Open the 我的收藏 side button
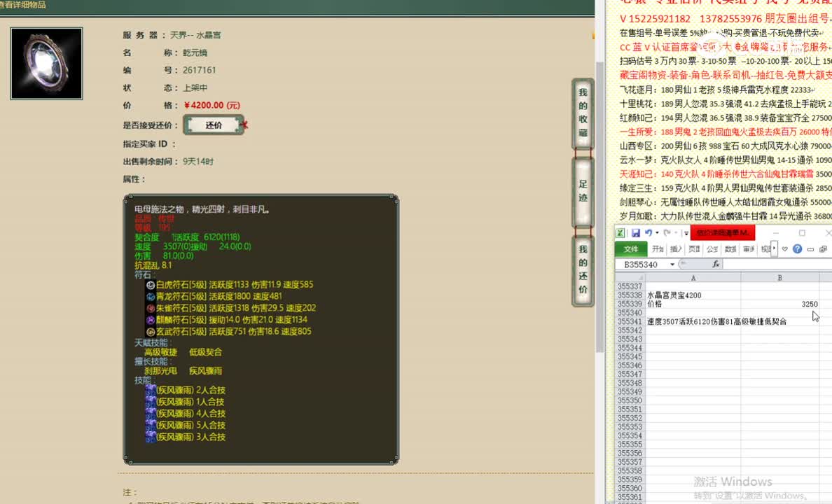The image size is (832, 504). [583, 113]
